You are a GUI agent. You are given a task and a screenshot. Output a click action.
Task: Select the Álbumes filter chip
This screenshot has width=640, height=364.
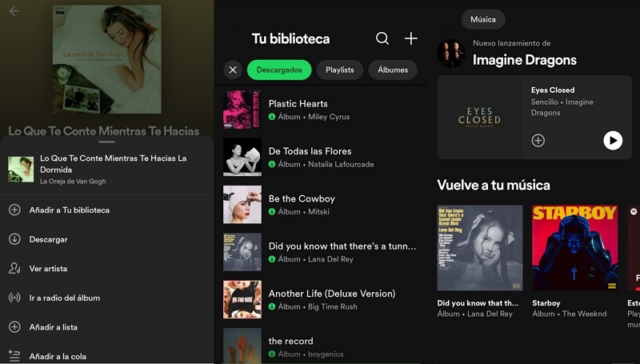[x=393, y=70]
